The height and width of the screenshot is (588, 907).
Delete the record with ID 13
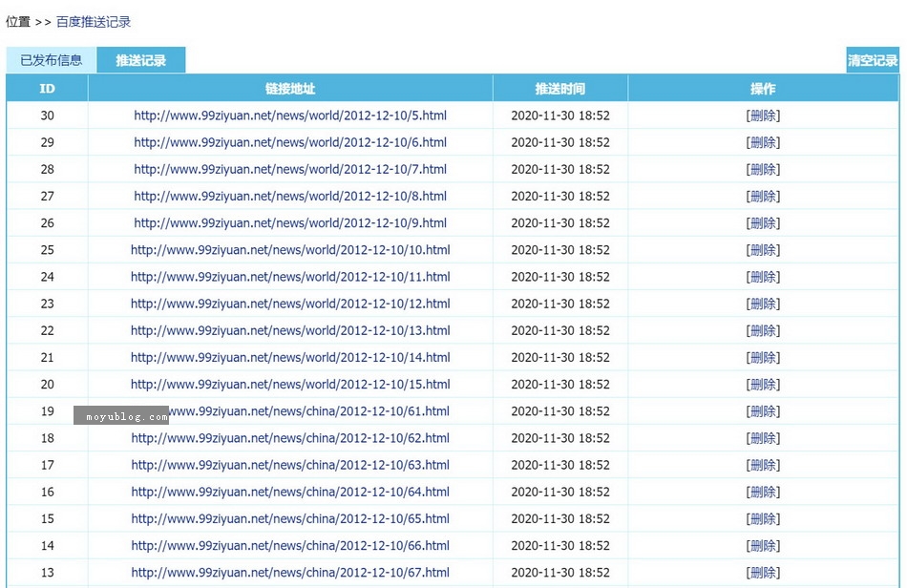pyautogui.click(x=763, y=573)
